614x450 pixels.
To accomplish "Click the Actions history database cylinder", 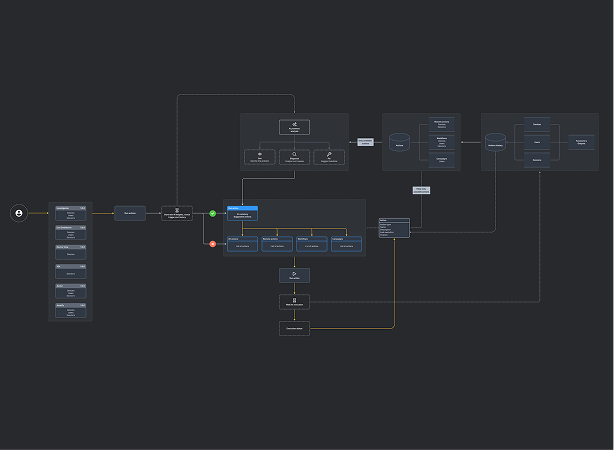I will click(x=494, y=143).
